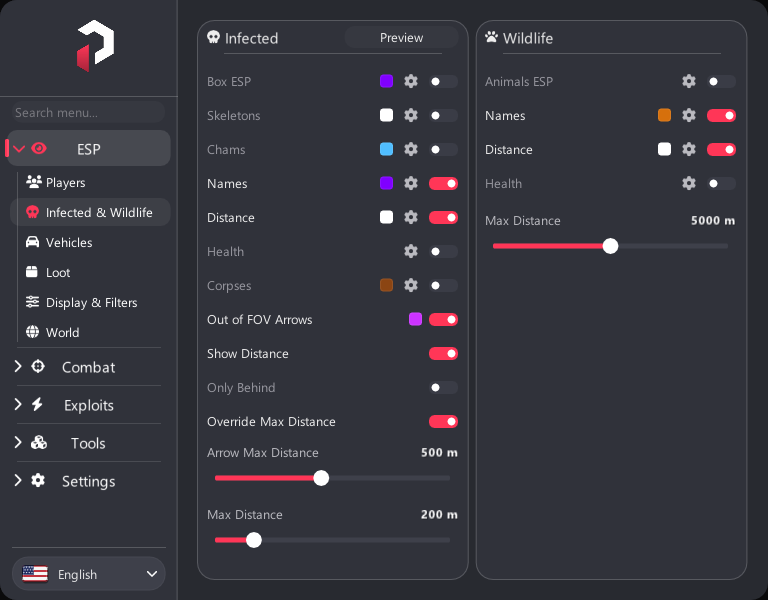Open Skeletons gear settings
768x600 pixels.
(x=410, y=115)
